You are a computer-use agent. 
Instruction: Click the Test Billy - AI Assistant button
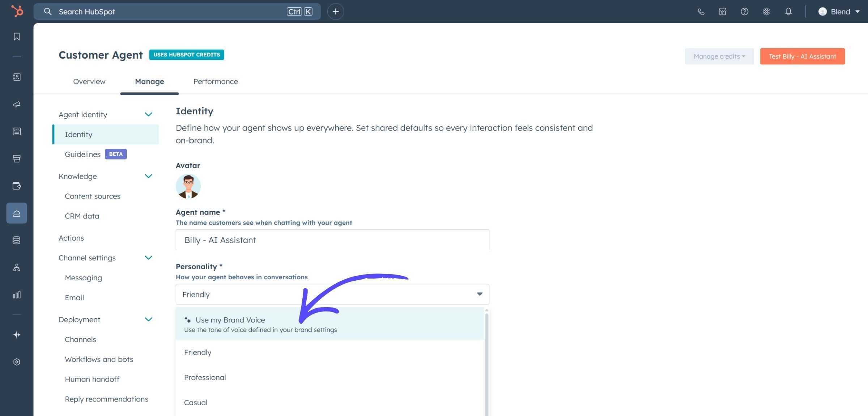tap(802, 56)
